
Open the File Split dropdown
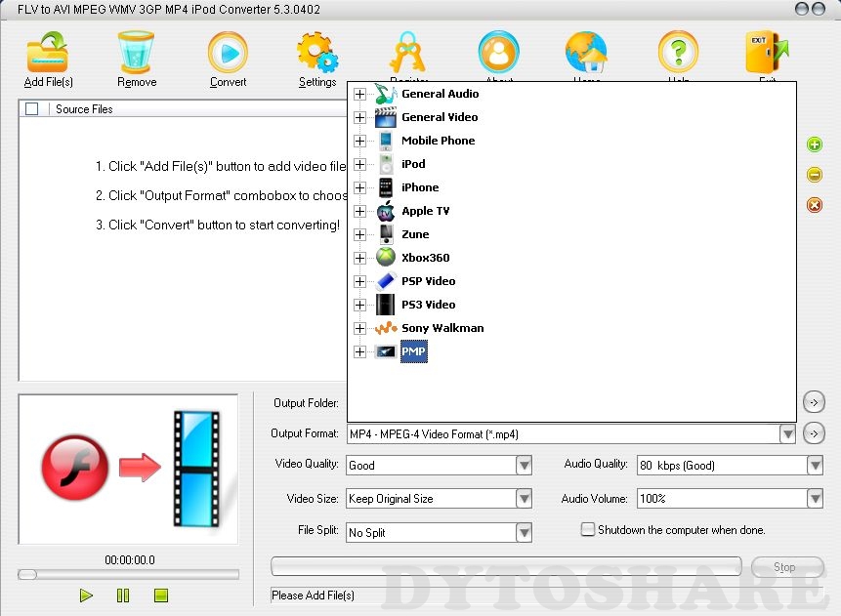tap(524, 532)
